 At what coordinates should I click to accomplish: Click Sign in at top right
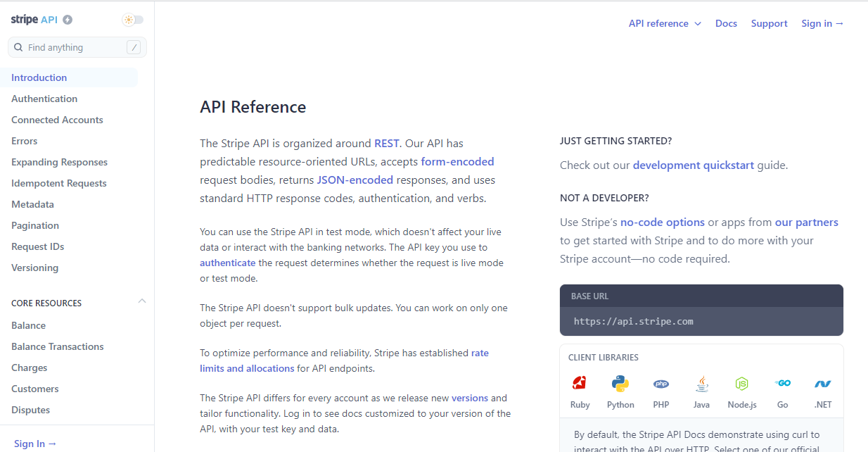[x=822, y=23]
